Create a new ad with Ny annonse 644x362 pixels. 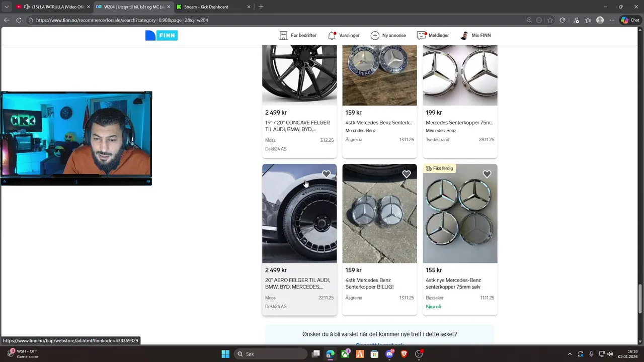388,35
